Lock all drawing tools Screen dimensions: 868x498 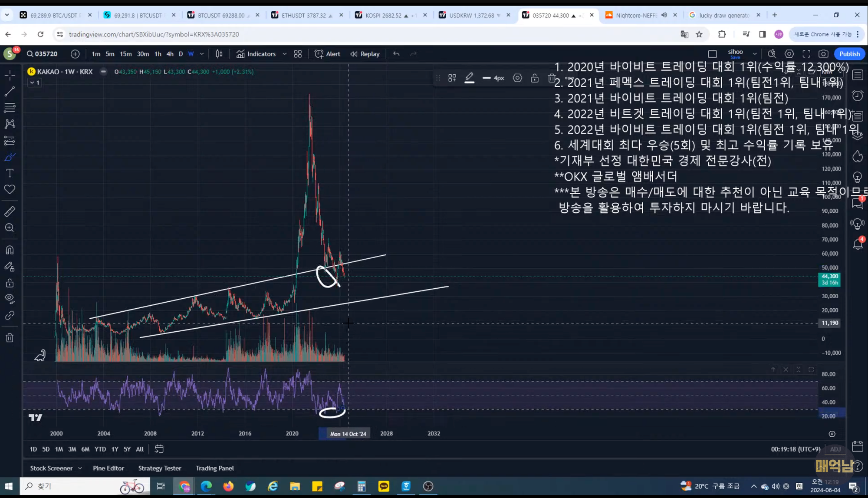coord(10,283)
